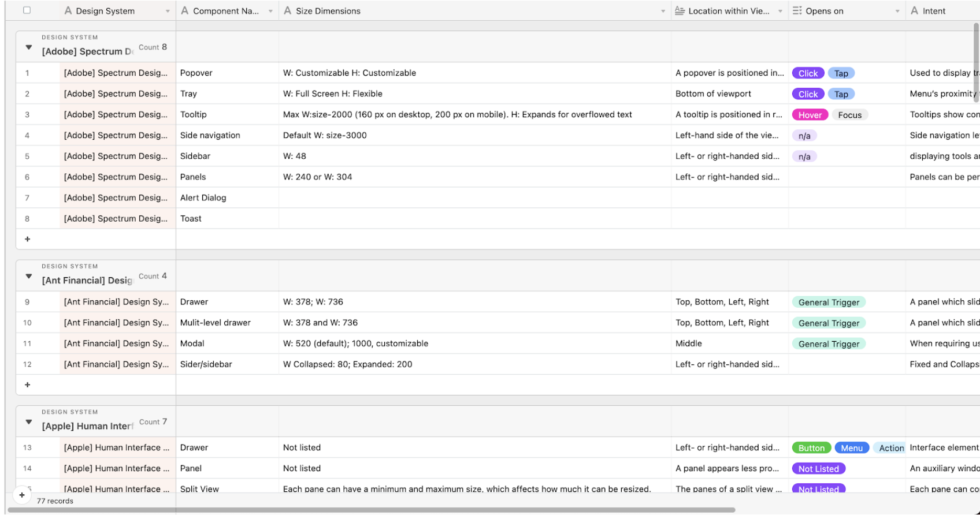This screenshot has height=515, width=980.
Task: Select the Menu tag in Apple Drawer row
Action: click(852, 448)
